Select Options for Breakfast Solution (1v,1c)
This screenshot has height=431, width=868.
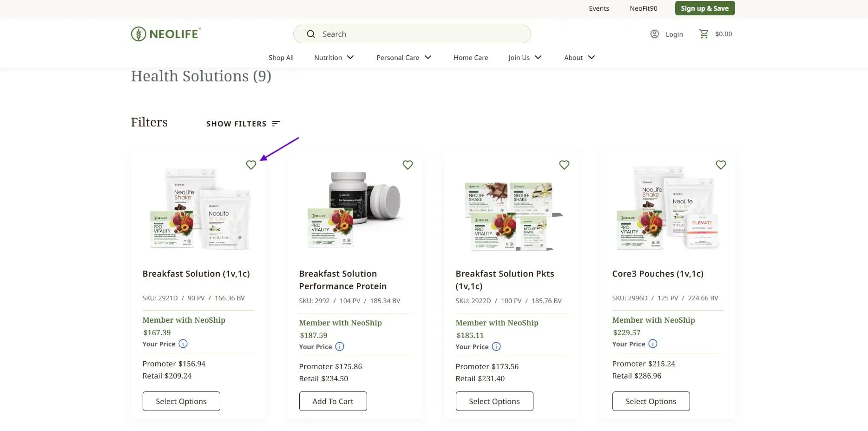click(x=181, y=401)
